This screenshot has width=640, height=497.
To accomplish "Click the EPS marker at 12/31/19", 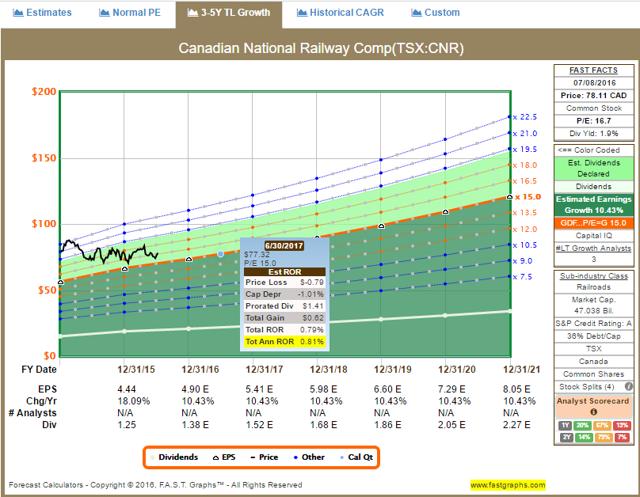I will (x=381, y=226).
